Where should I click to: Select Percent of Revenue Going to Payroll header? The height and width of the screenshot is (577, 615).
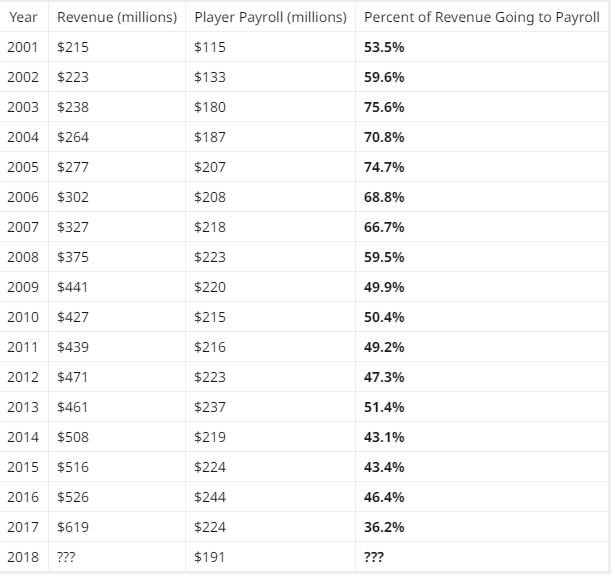tap(481, 18)
